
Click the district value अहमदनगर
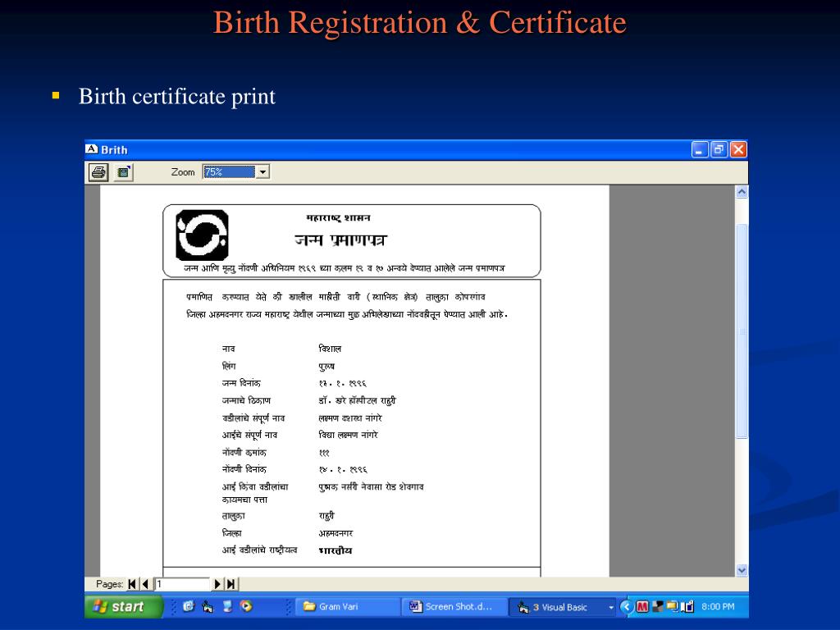pyautogui.click(x=336, y=533)
